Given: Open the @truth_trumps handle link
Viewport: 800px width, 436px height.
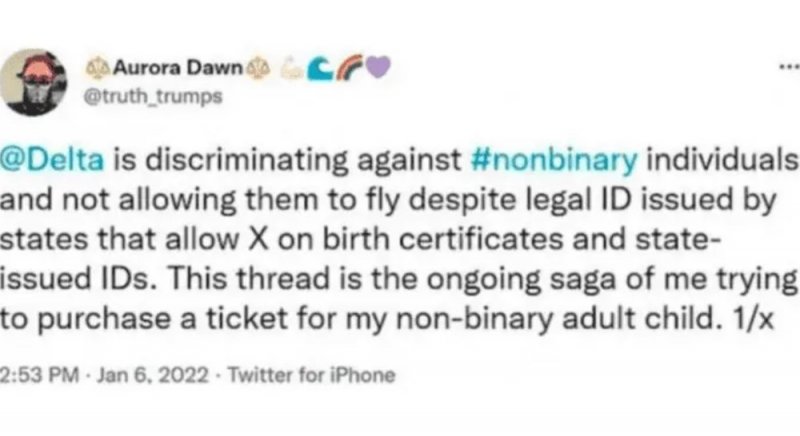Looking at the screenshot, I should (x=153, y=96).
